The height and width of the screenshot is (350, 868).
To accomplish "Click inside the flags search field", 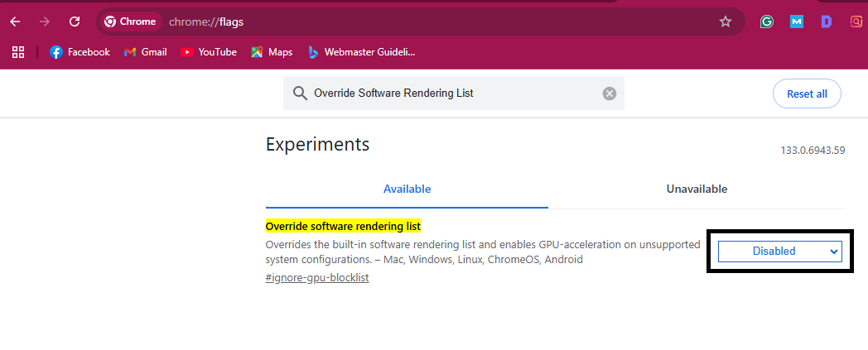I will [x=447, y=93].
